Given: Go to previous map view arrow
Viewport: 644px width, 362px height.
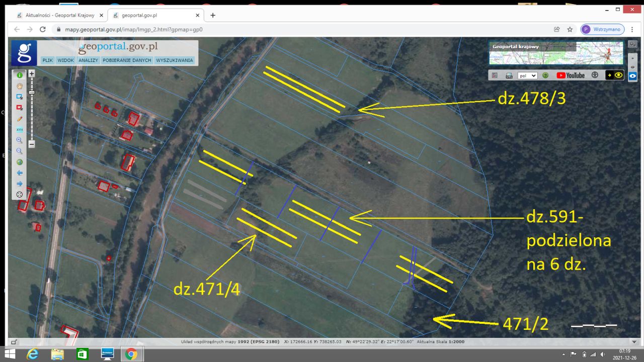Looking at the screenshot, I should click(20, 173).
